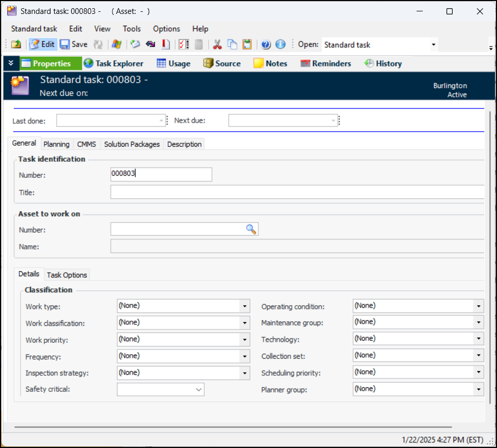Click the checklist icon in toolbar

pyautogui.click(x=184, y=44)
